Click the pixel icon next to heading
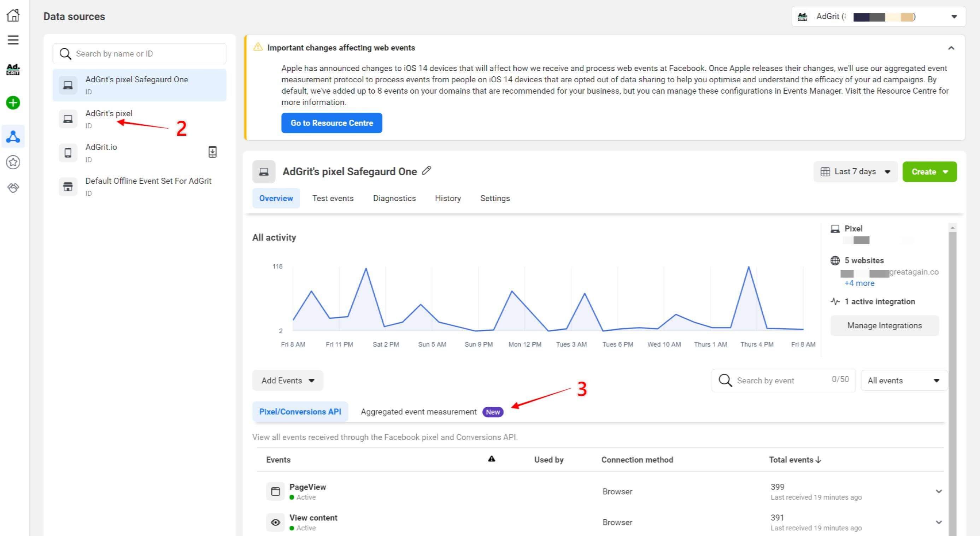 (264, 172)
